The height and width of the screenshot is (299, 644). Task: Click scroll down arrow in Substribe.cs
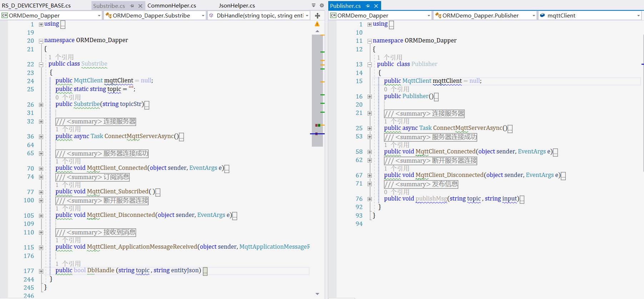click(x=317, y=294)
